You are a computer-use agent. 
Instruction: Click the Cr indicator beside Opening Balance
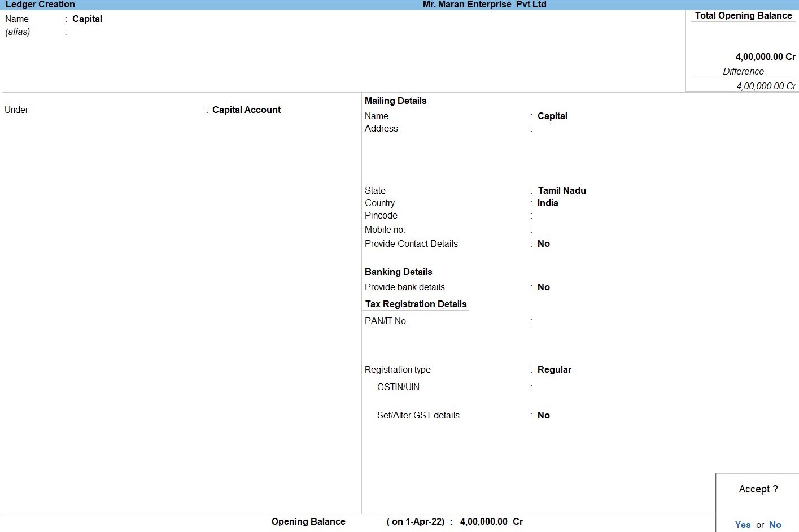coord(518,521)
